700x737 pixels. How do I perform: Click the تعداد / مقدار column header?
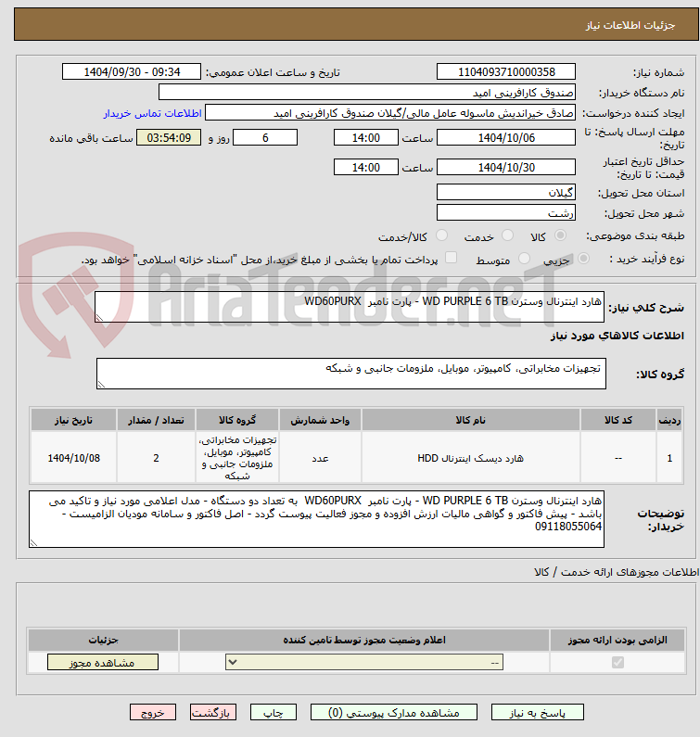tap(156, 420)
